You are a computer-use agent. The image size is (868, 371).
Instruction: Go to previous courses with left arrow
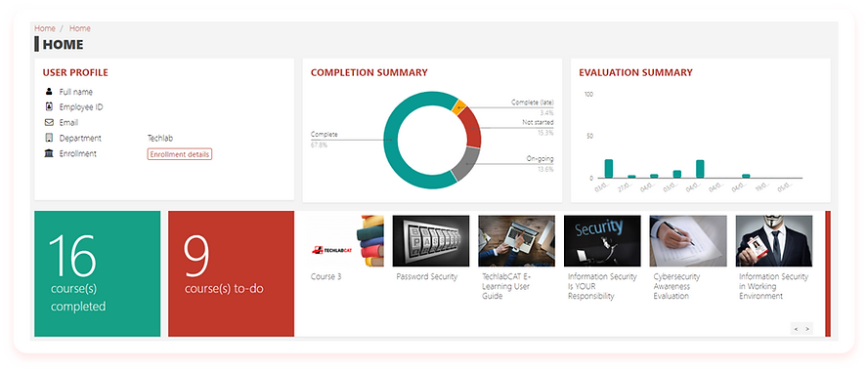coord(796,329)
